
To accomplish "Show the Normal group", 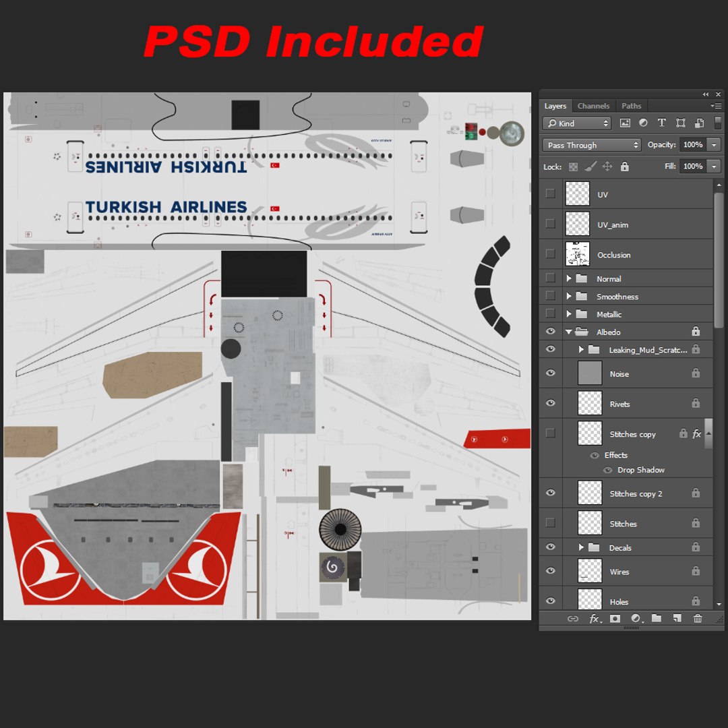I will tap(550, 278).
